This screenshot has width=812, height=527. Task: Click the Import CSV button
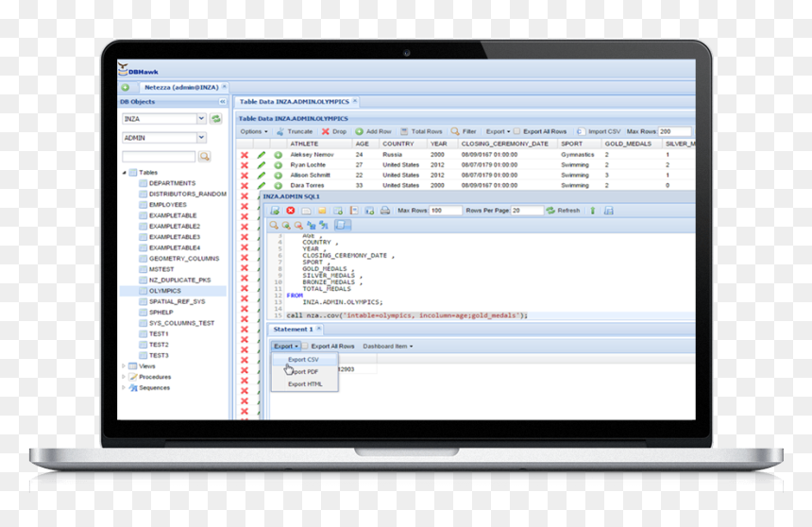pos(598,131)
